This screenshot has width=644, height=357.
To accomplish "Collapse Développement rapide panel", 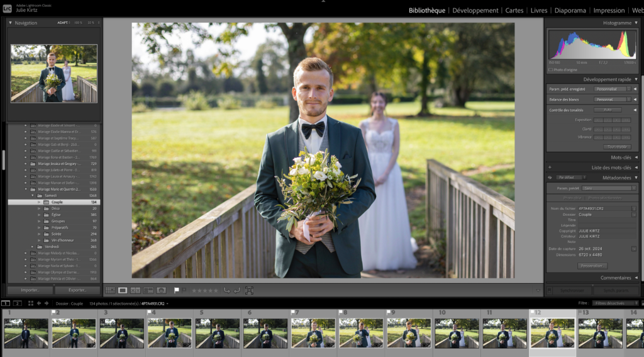I will pos(636,79).
